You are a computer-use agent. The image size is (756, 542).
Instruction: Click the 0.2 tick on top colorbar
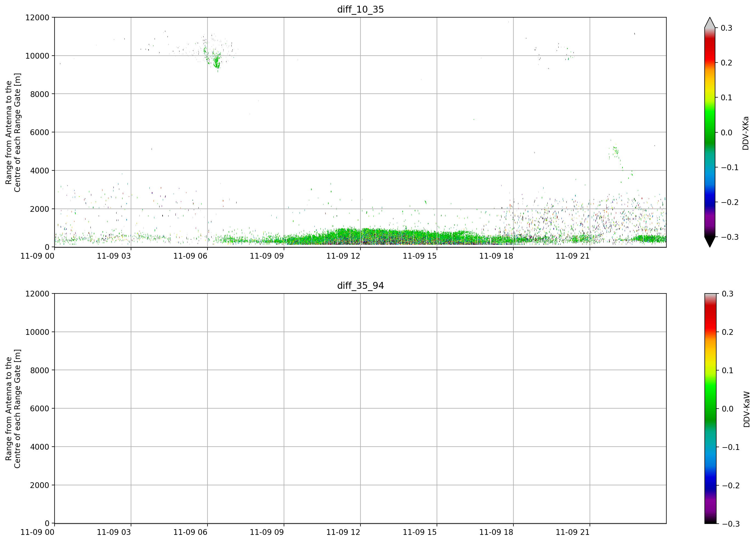[x=726, y=63]
